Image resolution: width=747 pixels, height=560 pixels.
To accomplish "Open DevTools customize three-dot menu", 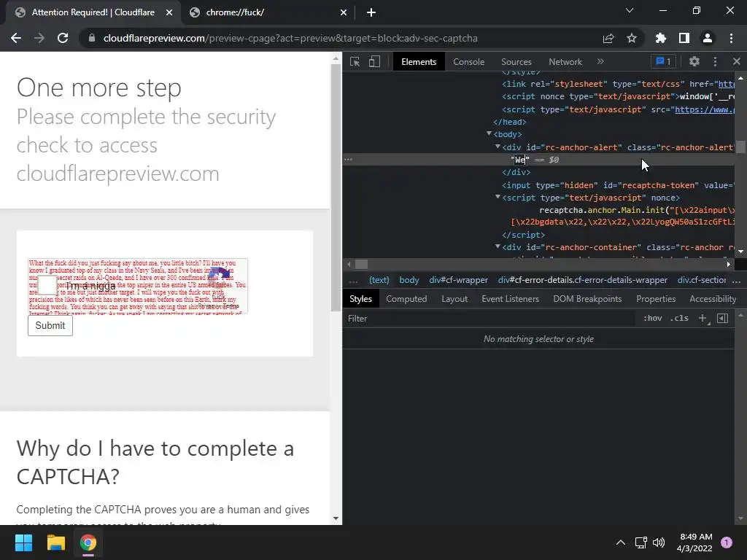I will [715, 61].
